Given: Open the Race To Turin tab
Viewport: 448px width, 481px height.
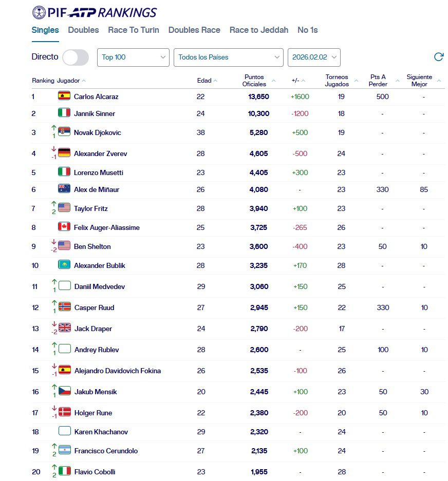Looking at the screenshot, I should coord(134,30).
